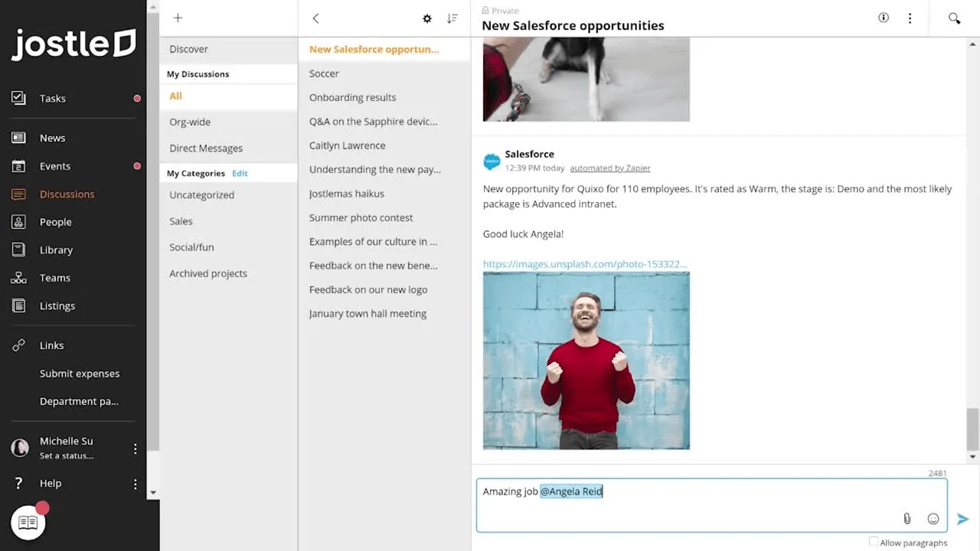
Task: Send the message with the paper plane icon
Action: tap(962, 519)
